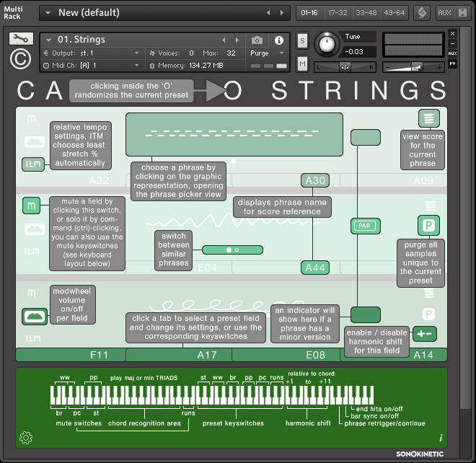Minimize instrument with minus button

[452, 43]
